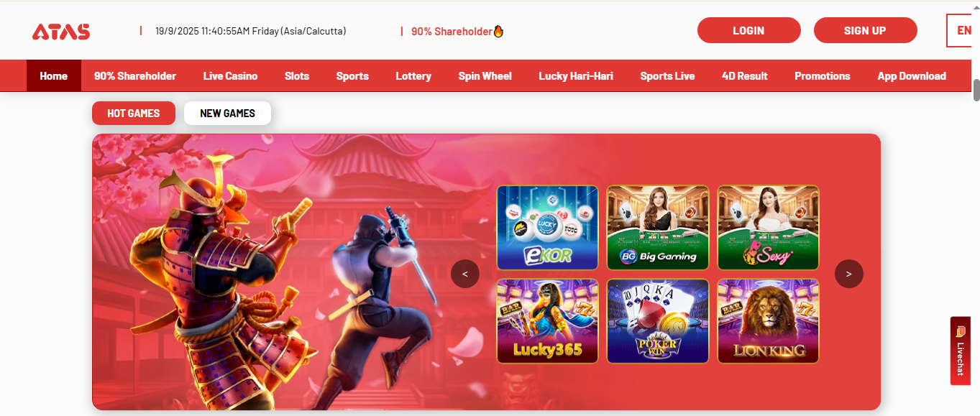
Task: Select the HOT GAMES tab
Action: coord(133,114)
